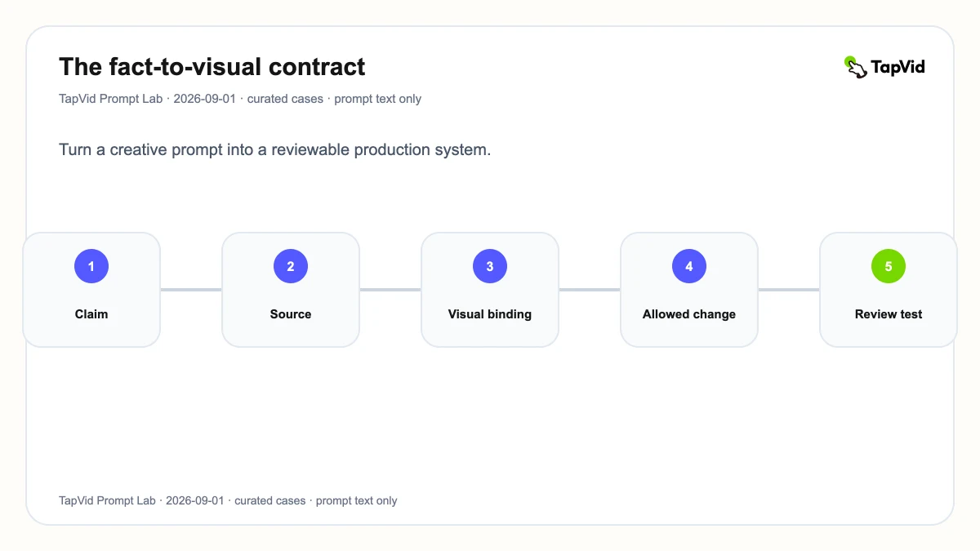The width and height of the screenshot is (980, 551).
Task: Select the blue circle numbered 1
Action: point(91,266)
